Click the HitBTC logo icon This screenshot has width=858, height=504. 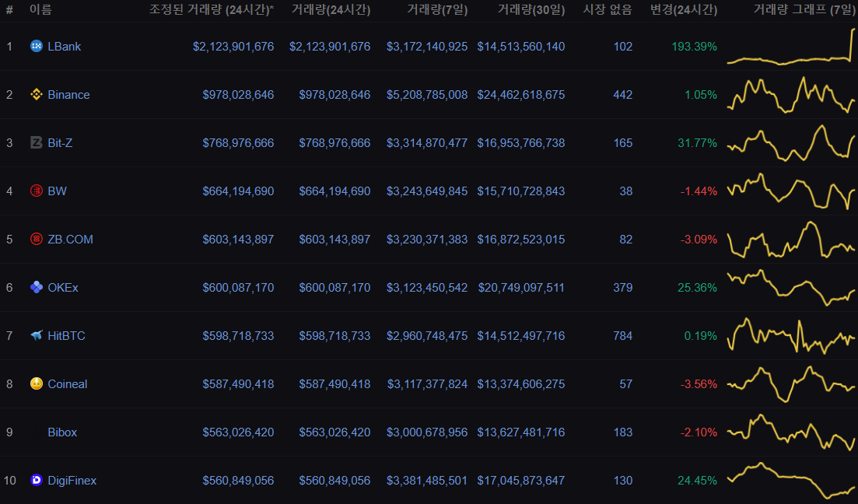pos(36,335)
